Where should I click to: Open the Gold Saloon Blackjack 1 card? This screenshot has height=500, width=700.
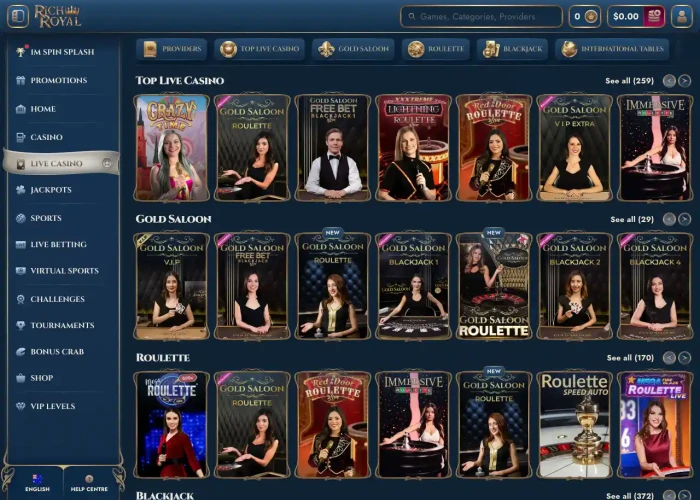point(413,286)
